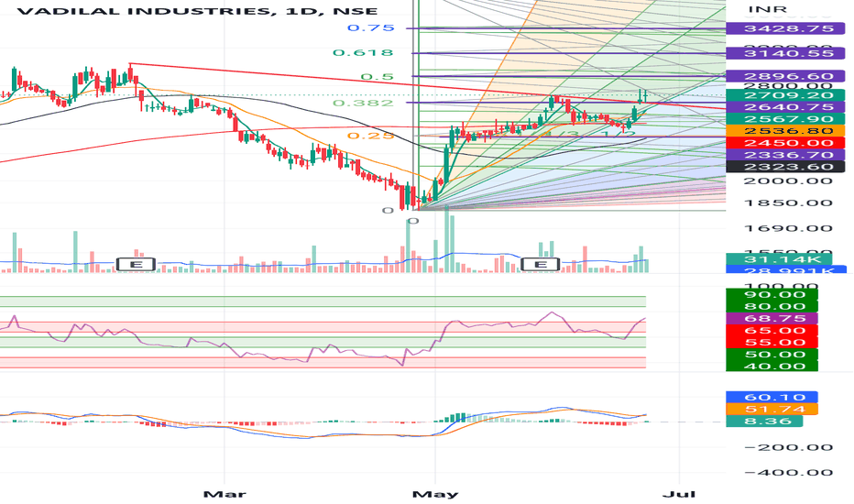Image resolution: width=854 pixels, height=504 pixels.
Task: Click the 2450.00 red price label
Action: 786,143
